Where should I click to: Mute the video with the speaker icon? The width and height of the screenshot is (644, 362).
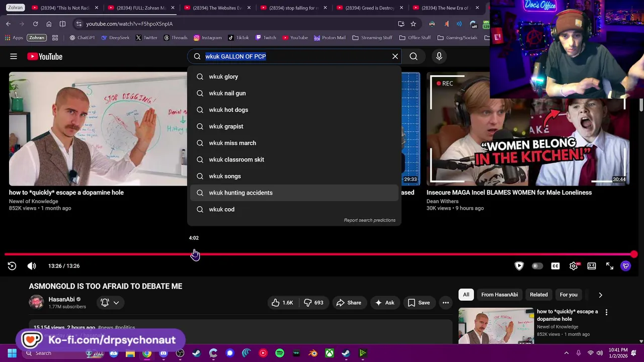tap(32, 266)
